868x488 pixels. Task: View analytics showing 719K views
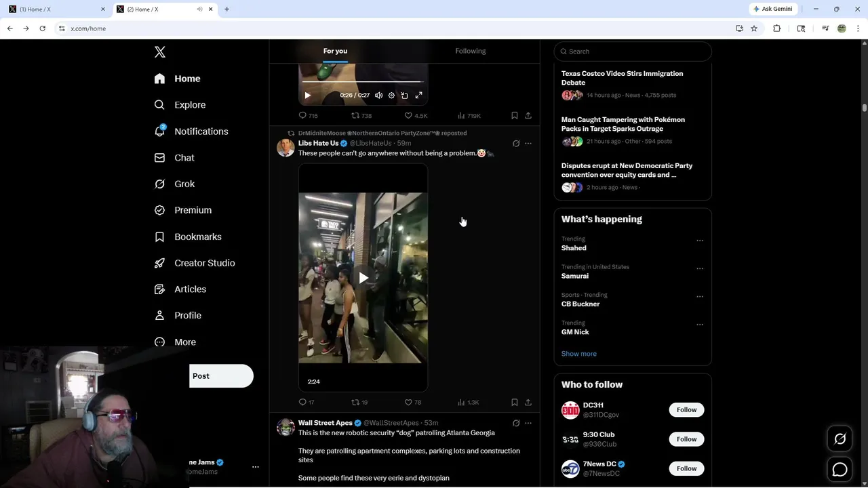(469, 116)
